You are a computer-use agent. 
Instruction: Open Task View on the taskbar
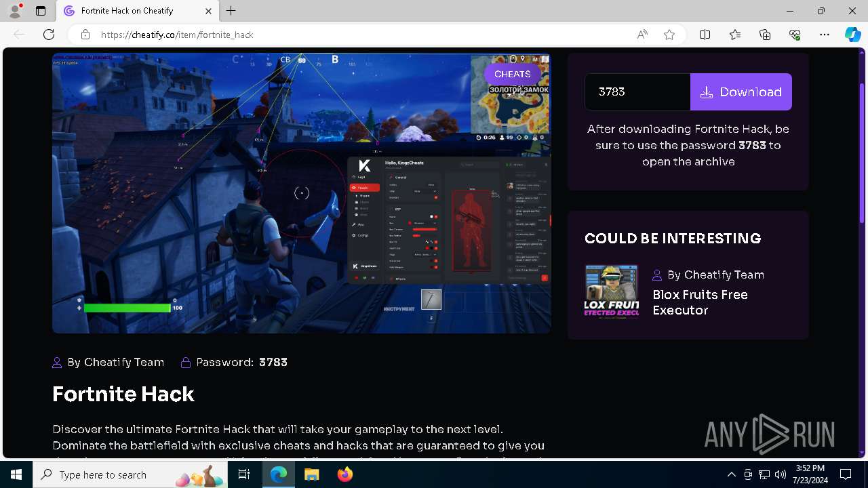244,474
